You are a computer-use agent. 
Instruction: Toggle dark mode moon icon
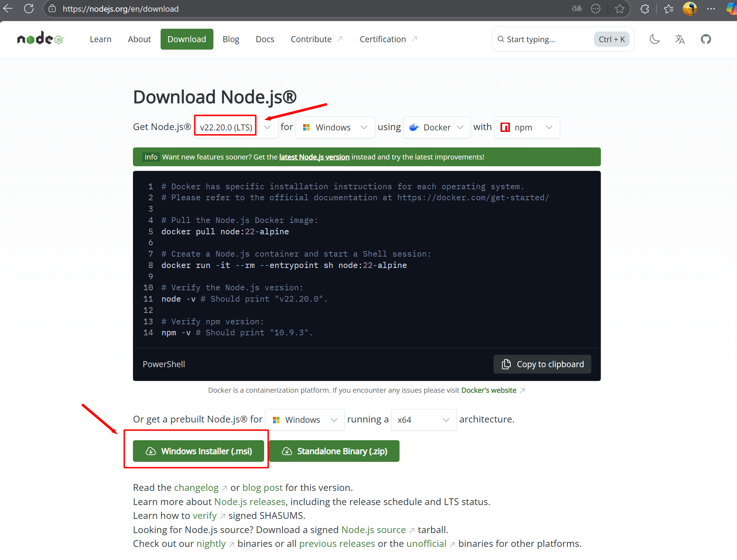tap(654, 39)
